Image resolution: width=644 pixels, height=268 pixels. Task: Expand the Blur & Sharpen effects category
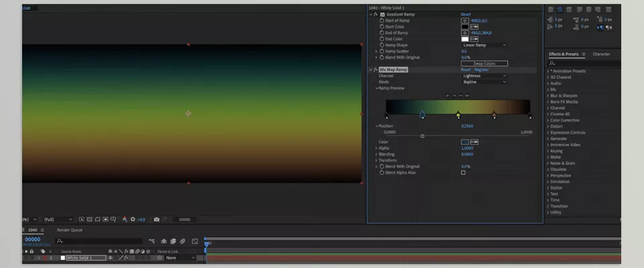point(548,96)
